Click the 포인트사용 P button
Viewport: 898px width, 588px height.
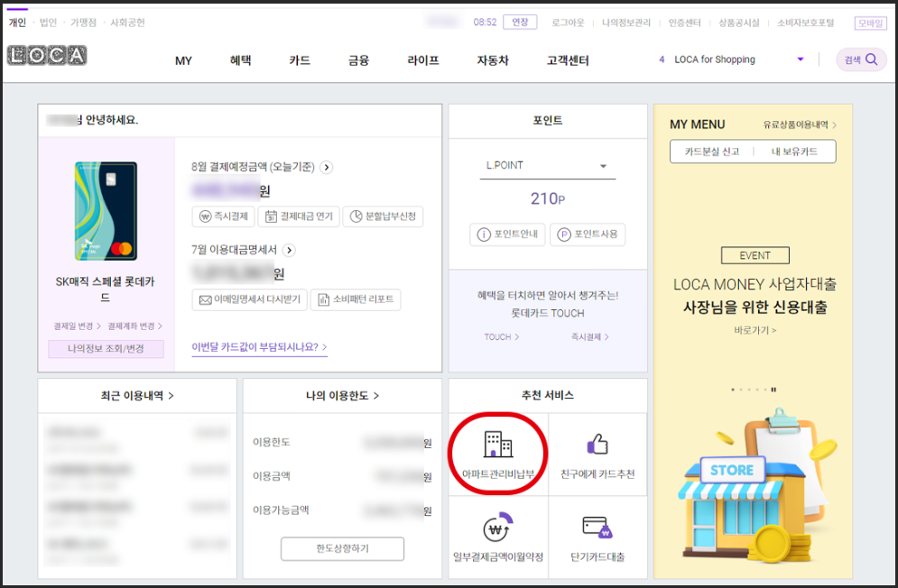click(588, 234)
